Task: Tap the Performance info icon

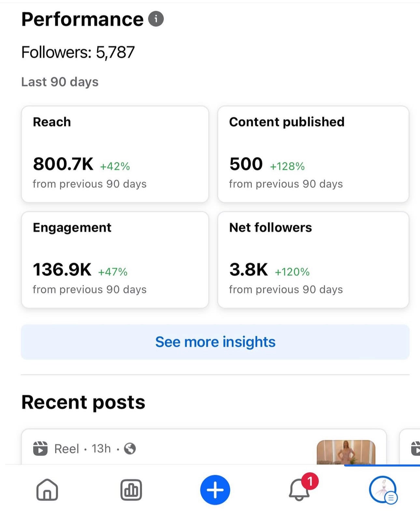Action: tap(156, 19)
